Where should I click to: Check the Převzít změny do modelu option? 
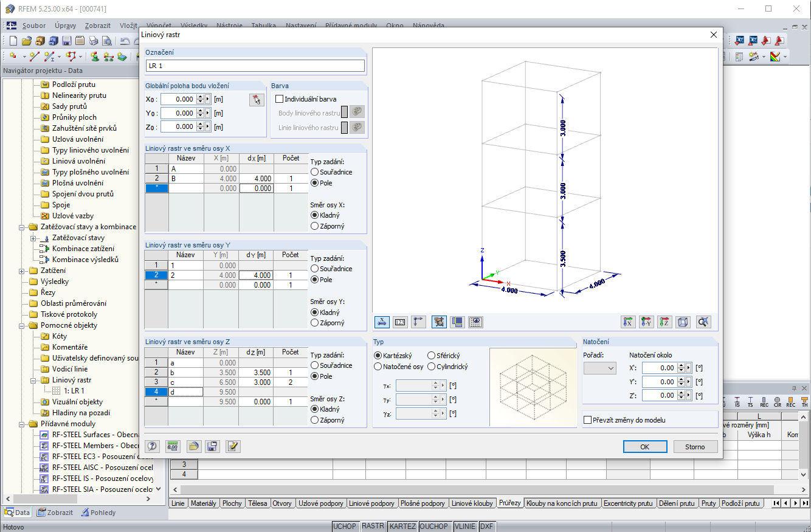(587, 420)
